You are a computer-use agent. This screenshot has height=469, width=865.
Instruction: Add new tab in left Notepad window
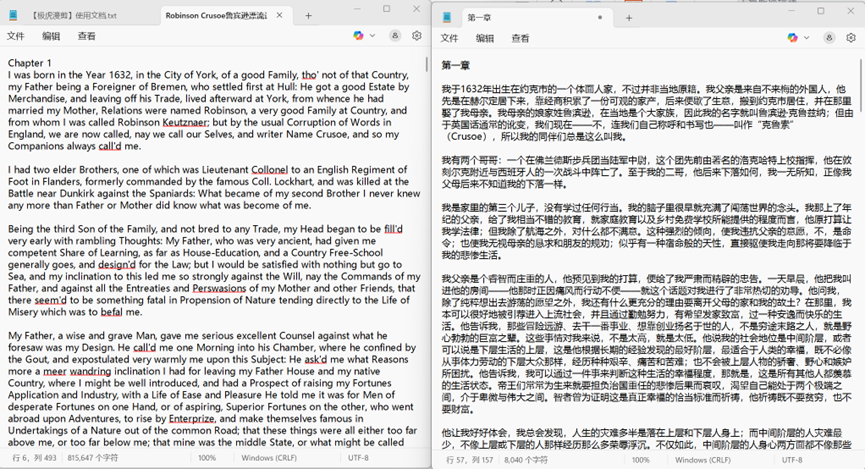(x=308, y=16)
